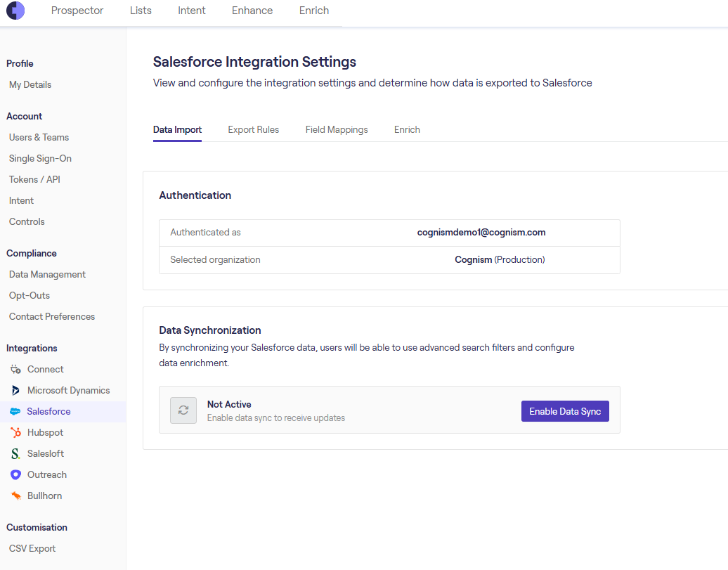Click the Salesforce cloud icon

(x=15, y=411)
